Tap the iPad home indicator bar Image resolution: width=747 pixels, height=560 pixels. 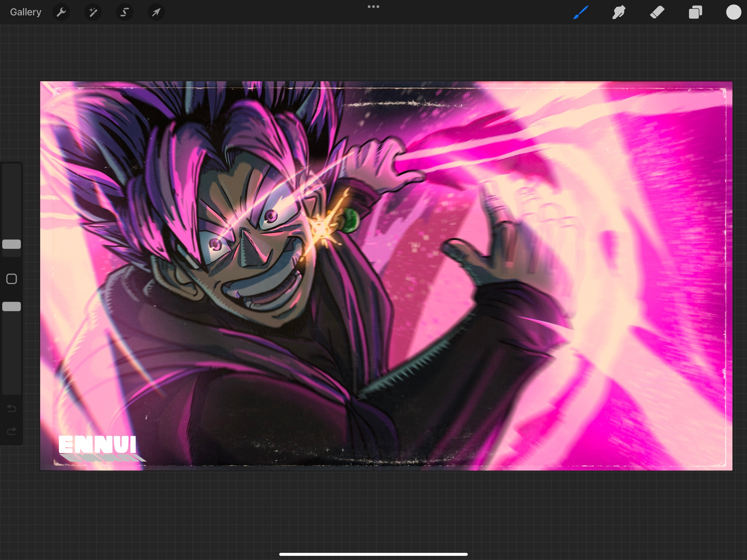coord(373,554)
